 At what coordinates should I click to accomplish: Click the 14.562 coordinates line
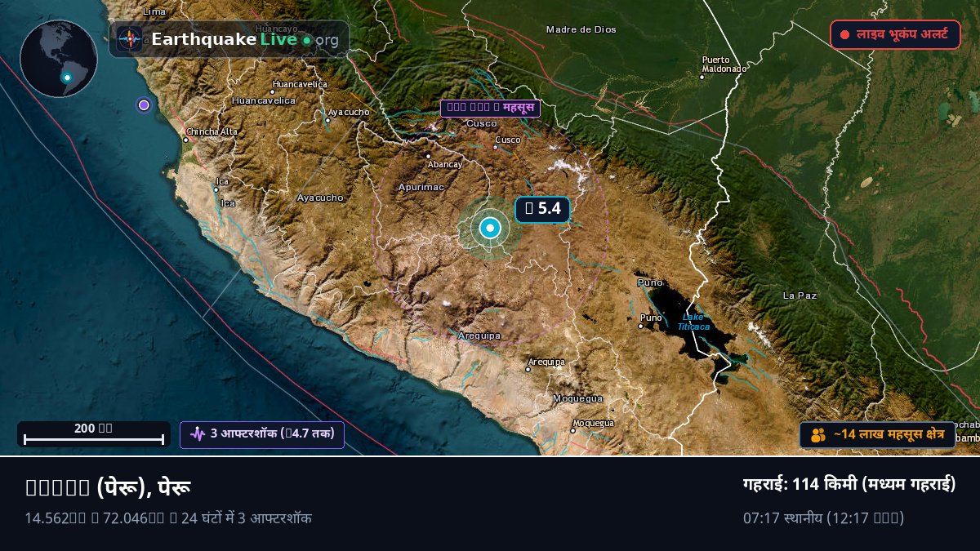pos(168,518)
